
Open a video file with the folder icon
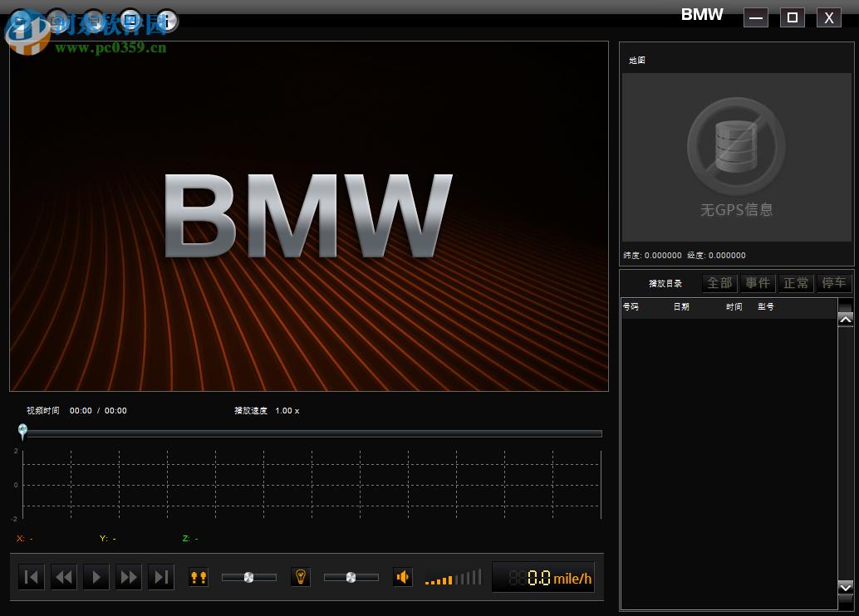20,21
